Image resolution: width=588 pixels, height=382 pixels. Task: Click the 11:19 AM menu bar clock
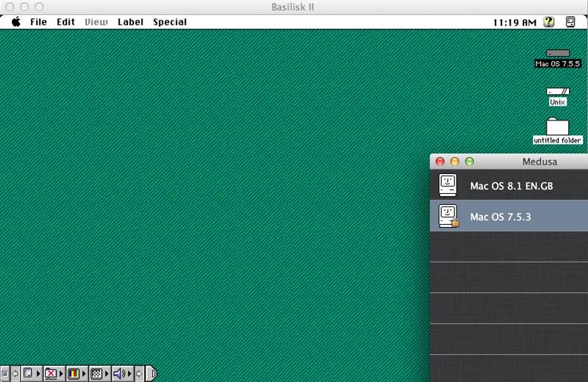[x=514, y=23]
